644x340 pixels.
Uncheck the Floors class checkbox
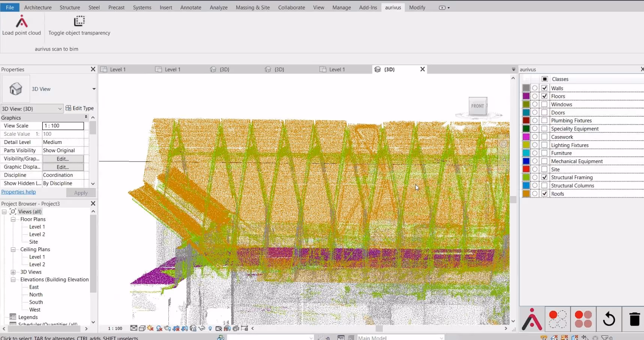pos(545,96)
